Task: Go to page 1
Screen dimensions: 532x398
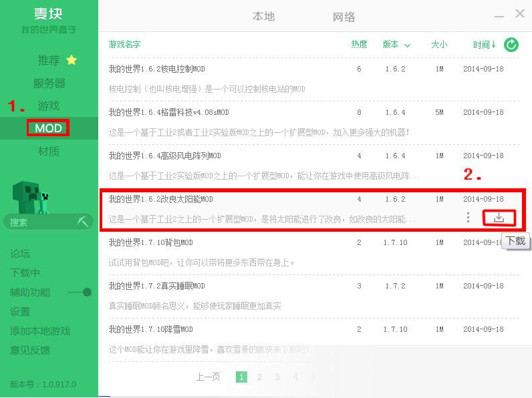Action: 241,377
